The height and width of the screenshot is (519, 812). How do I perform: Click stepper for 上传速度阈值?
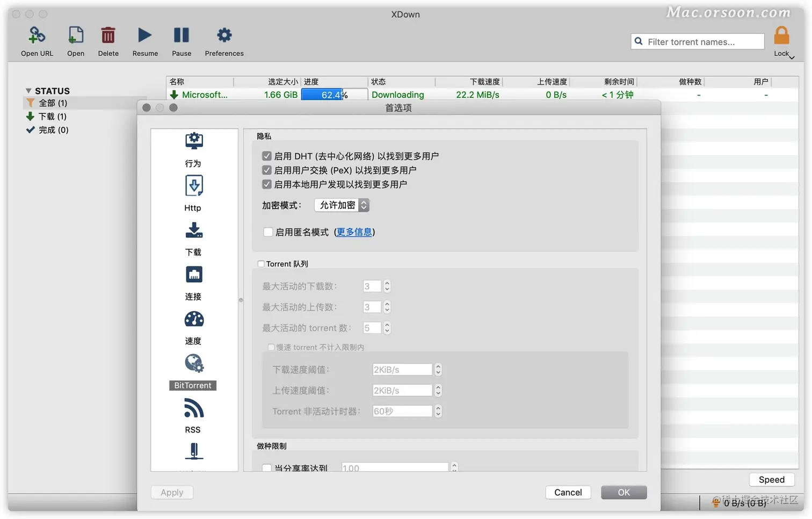(x=438, y=391)
